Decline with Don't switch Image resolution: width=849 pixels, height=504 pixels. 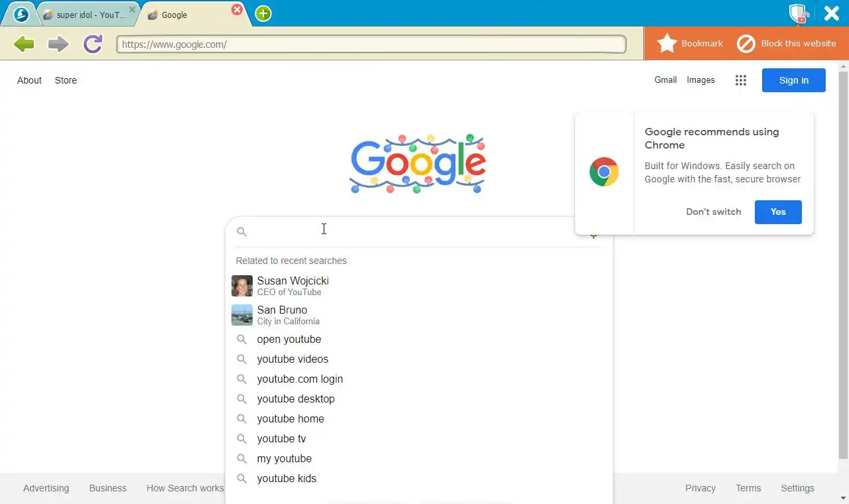tap(714, 212)
